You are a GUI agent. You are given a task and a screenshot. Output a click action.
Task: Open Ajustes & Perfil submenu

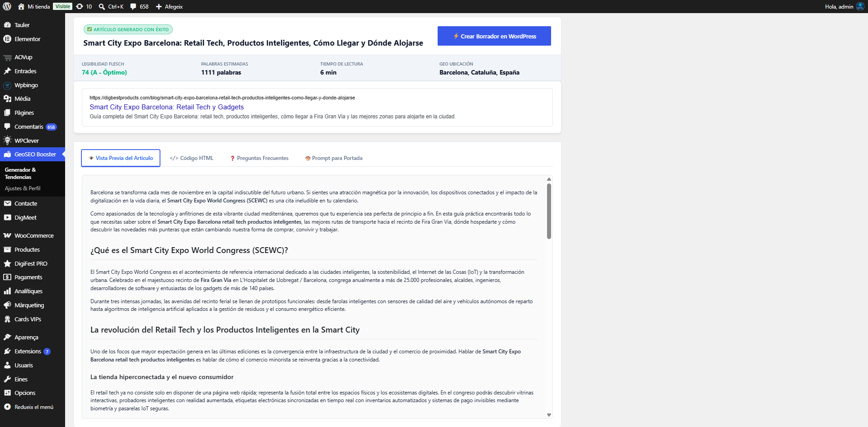click(x=23, y=188)
